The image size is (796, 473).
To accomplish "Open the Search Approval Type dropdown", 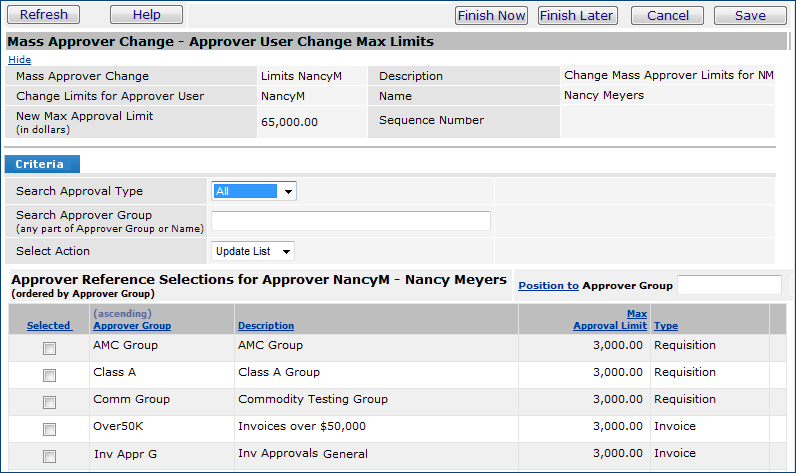I will [254, 191].
